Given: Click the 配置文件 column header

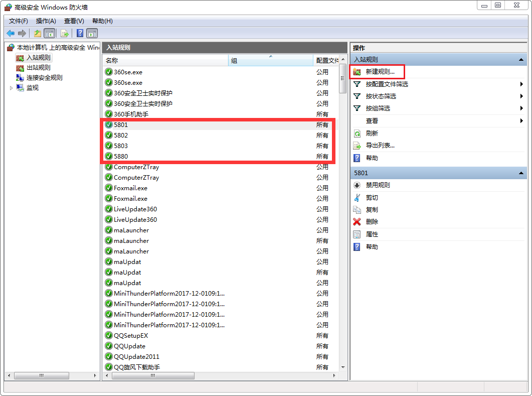Looking at the screenshot, I should (326, 60).
